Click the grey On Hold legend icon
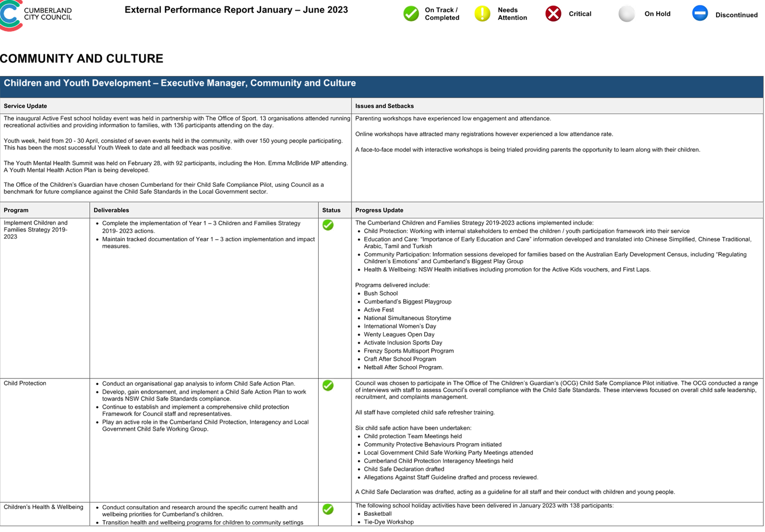This screenshot has width=765, height=532. tap(627, 13)
